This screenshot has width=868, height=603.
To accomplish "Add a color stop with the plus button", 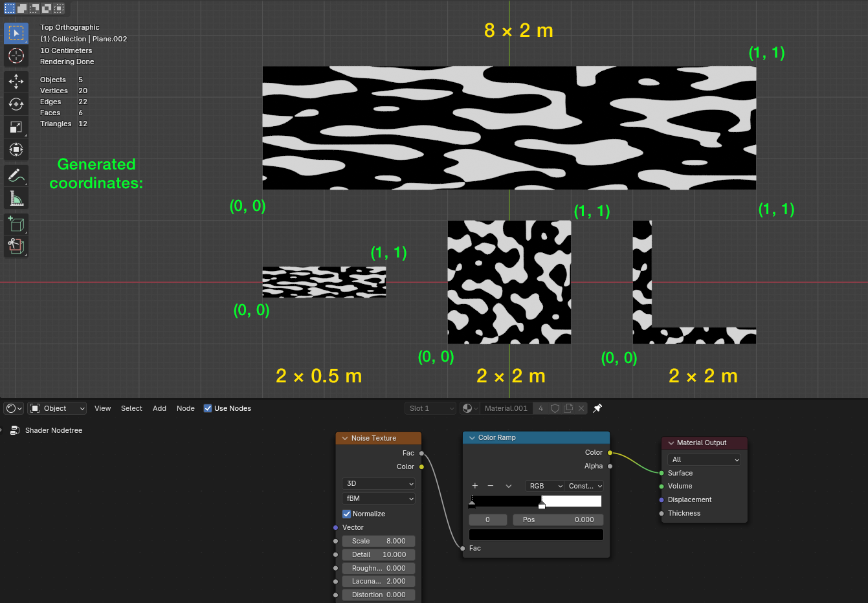I will pyautogui.click(x=475, y=486).
